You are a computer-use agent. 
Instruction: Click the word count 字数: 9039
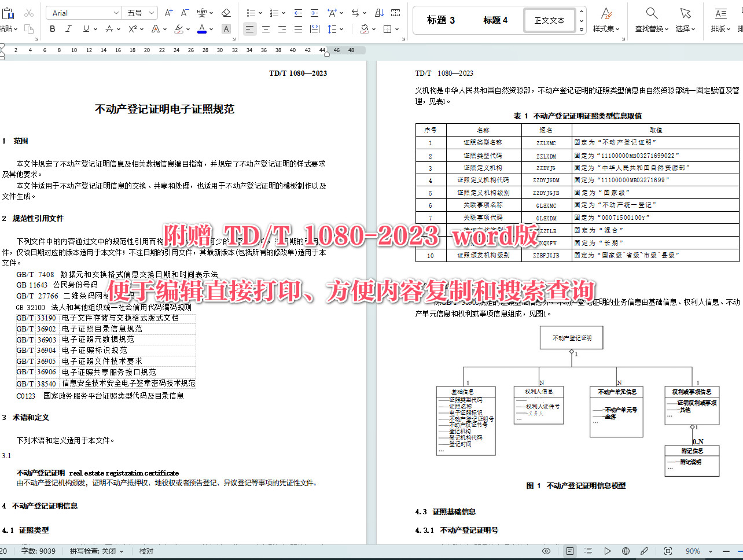click(38, 551)
